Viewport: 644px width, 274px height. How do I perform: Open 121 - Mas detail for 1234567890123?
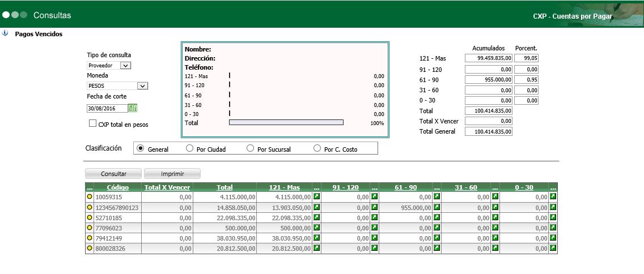point(317,207)
